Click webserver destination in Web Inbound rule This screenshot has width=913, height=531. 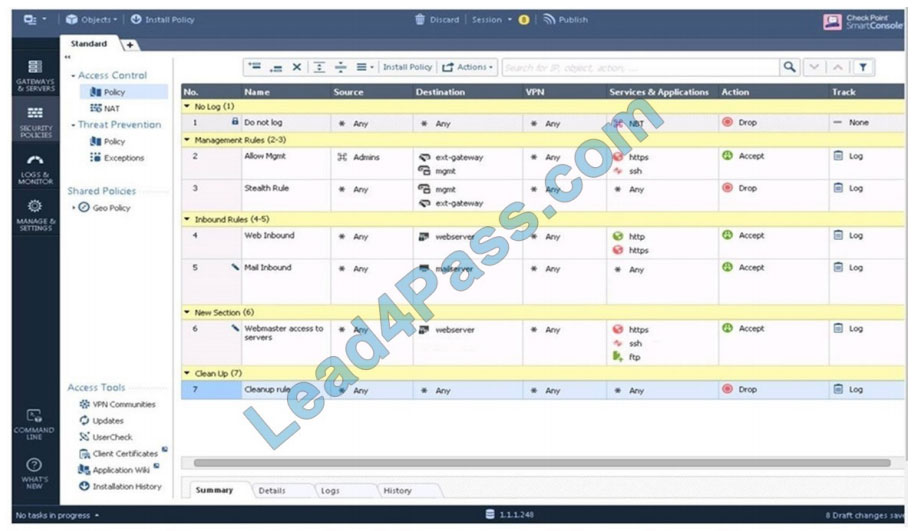[447, 236]
